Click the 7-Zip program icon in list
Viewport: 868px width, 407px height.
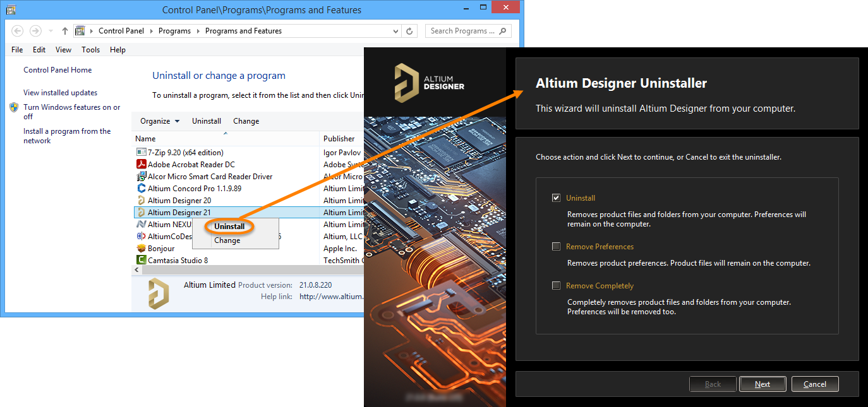(142, 153)
